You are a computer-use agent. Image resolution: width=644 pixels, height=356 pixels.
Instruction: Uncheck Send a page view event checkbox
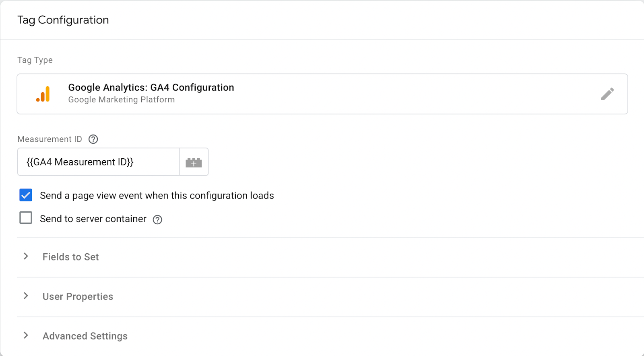point(26,195)
